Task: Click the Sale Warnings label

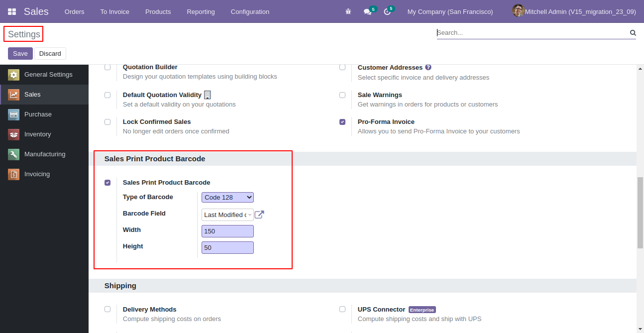Action: tap(380, 95)
